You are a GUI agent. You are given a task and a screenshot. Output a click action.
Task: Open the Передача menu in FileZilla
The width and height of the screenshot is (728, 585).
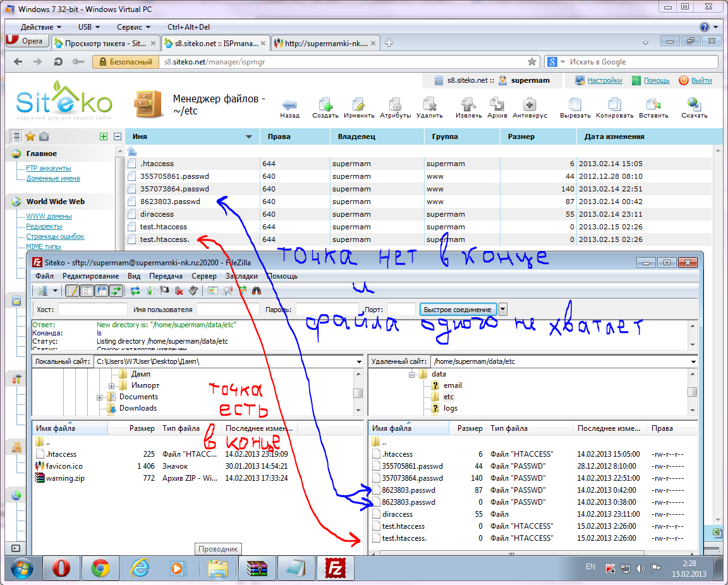[x=166, y=276]
